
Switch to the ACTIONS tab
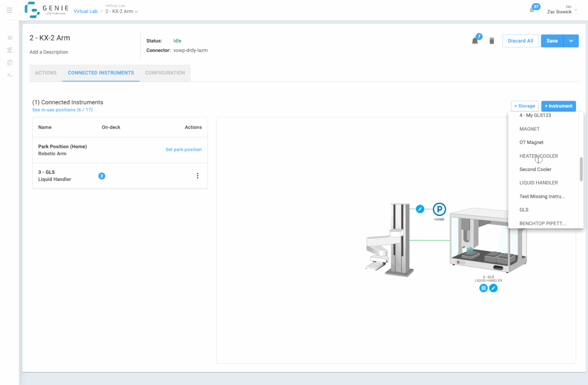point(46,73)
